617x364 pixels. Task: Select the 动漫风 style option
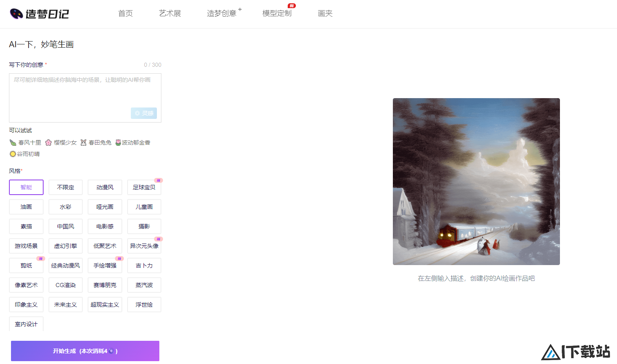click(x=105, y=187)
